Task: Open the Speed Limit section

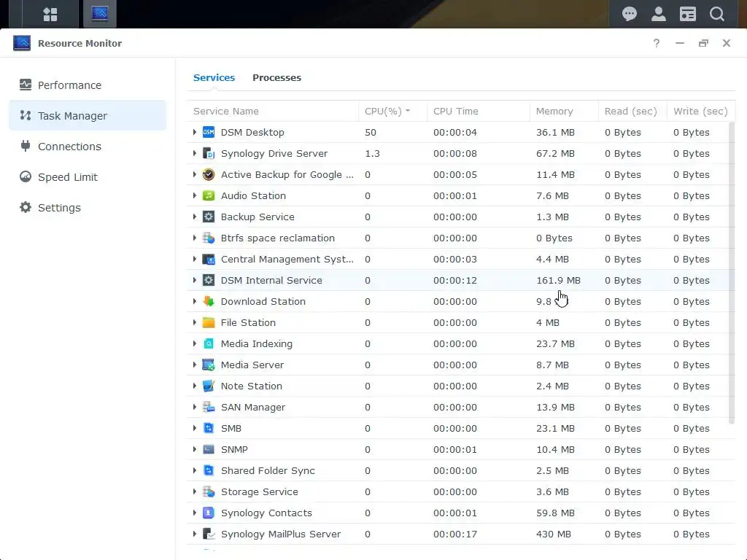Action: coord(88,177)
